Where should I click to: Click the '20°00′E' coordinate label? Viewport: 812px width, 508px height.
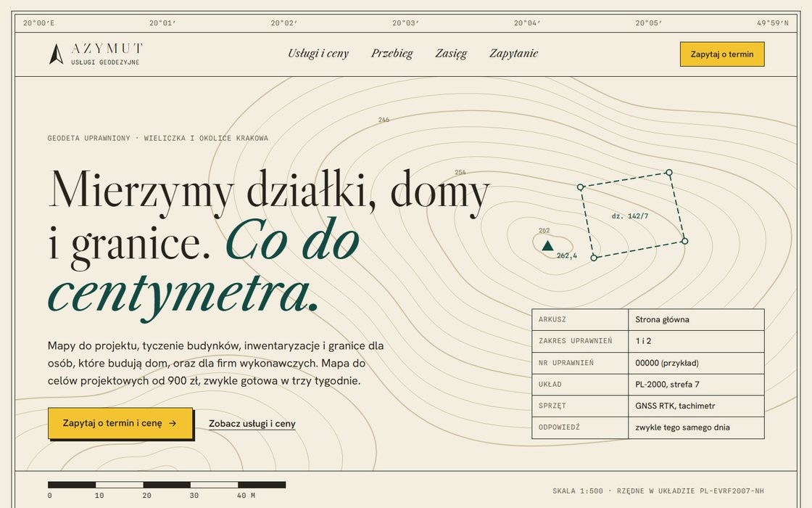click(x=39, y=23)
